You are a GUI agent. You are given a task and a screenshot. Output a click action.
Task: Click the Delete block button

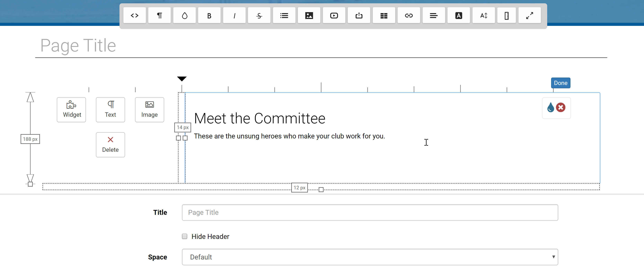pyautogui.click(x=110, y=145)
